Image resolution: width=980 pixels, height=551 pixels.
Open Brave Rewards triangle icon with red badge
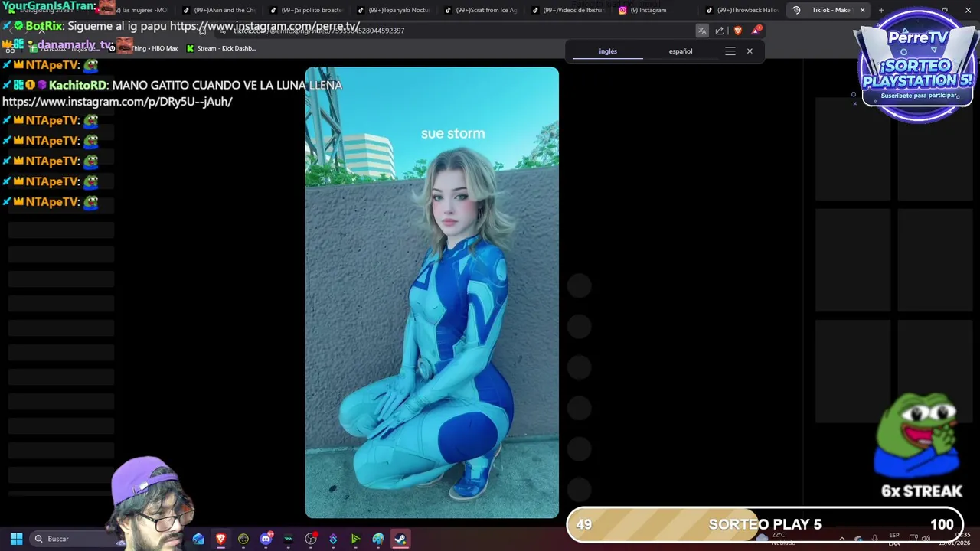pyautogui.click(x=756, y=31)
